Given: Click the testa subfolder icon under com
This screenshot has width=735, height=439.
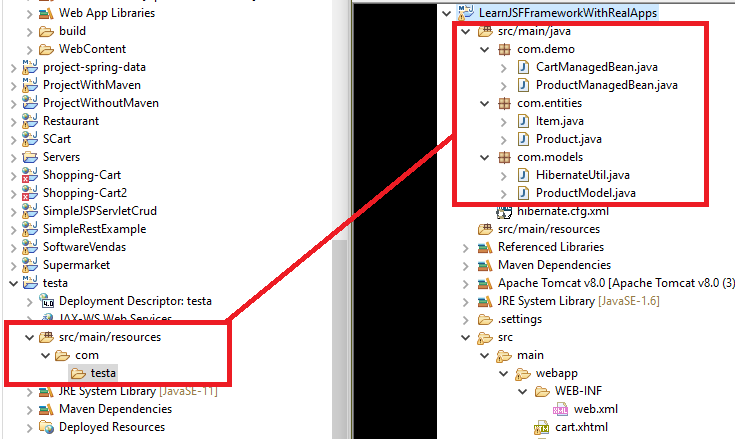Looking at the screenshot, I should pyautogui.click(x=78, y=373).
